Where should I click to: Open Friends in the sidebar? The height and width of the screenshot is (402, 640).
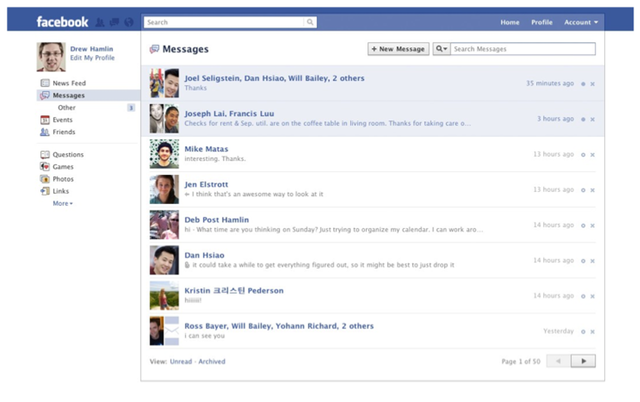click(x=64, y=132)
